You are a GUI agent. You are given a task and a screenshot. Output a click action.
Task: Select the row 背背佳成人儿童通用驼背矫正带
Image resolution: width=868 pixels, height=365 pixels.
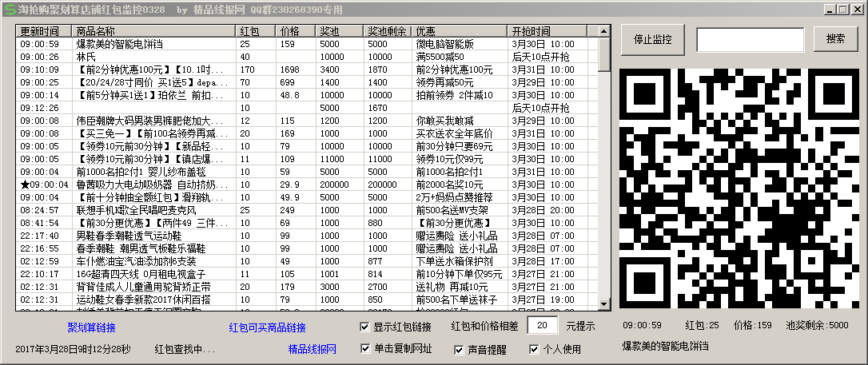307,287
